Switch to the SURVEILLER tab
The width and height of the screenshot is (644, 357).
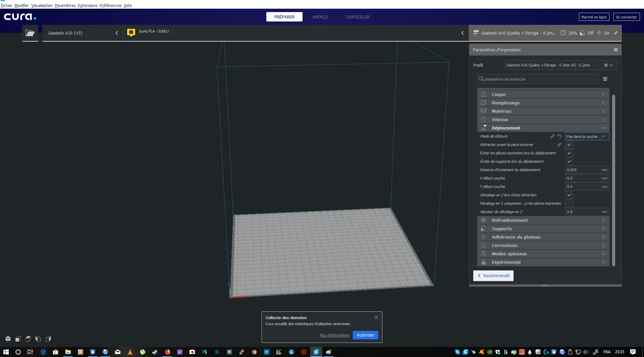(358, 17)
